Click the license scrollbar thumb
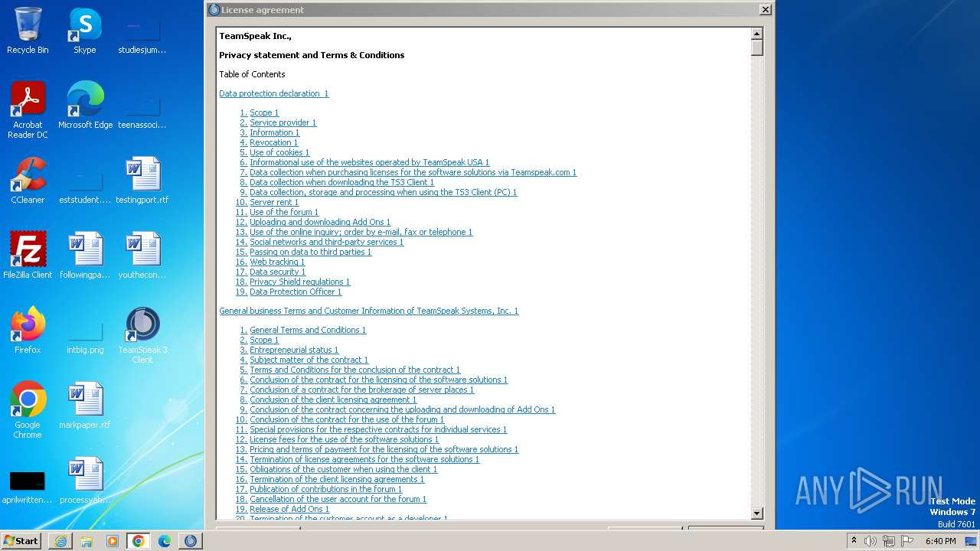Screen dimensions: 980x551 tap(757, 47)
